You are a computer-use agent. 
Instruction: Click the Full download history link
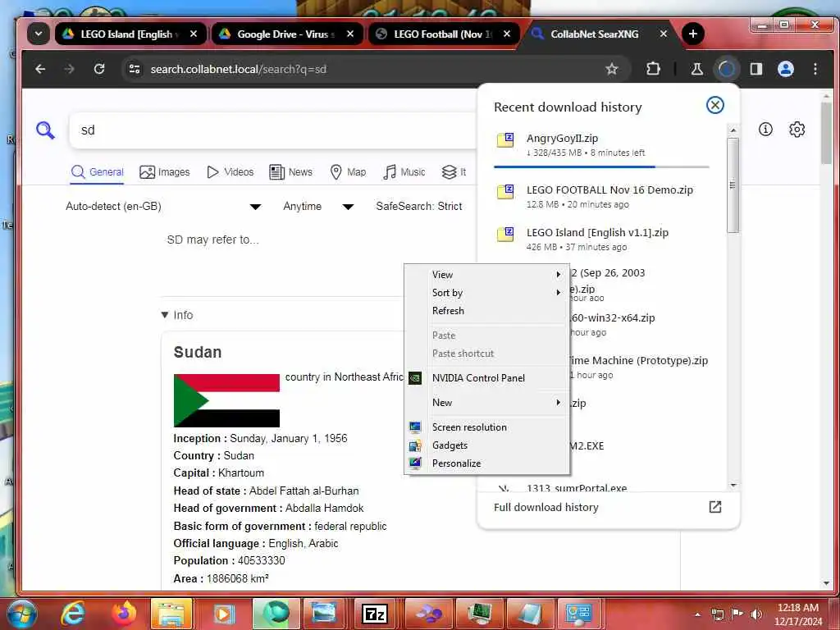[x=546, y=507]
